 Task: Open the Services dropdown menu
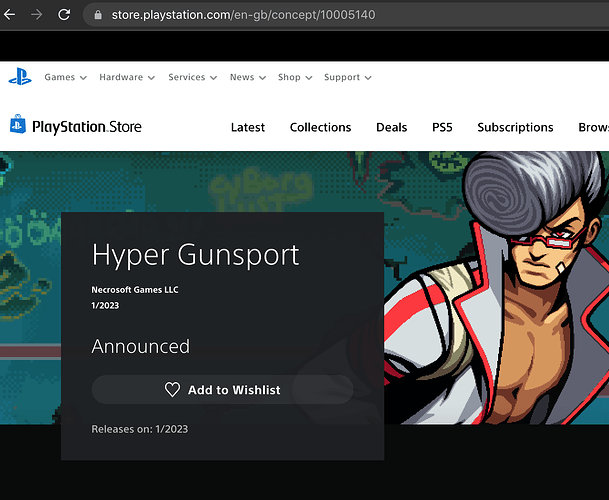point(192,77)
